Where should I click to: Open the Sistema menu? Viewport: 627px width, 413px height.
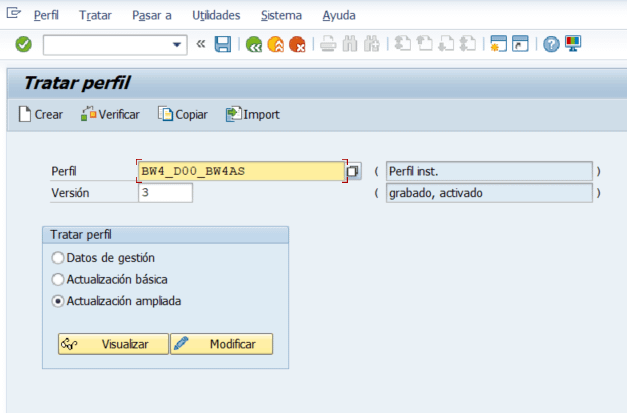click(x=281, y=16)
